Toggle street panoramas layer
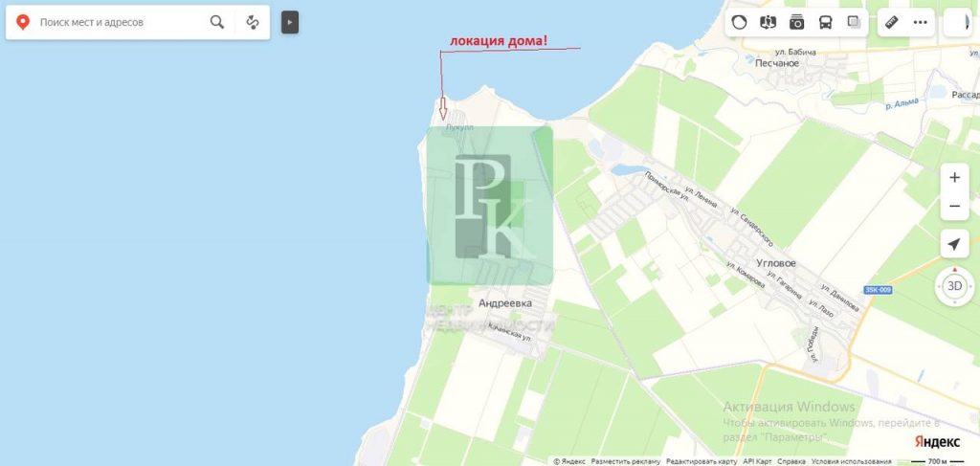Screen dimensions: 980x466 pos(768,23)
